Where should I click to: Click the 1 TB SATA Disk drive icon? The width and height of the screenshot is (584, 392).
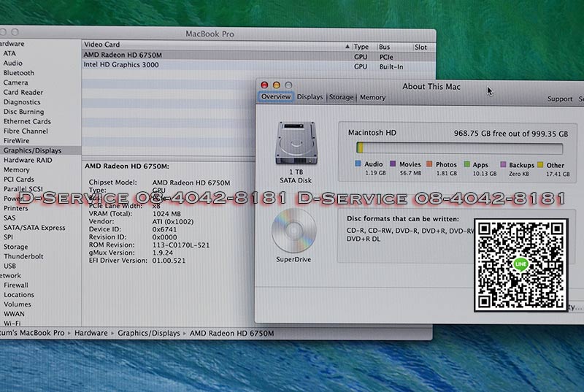296,143
